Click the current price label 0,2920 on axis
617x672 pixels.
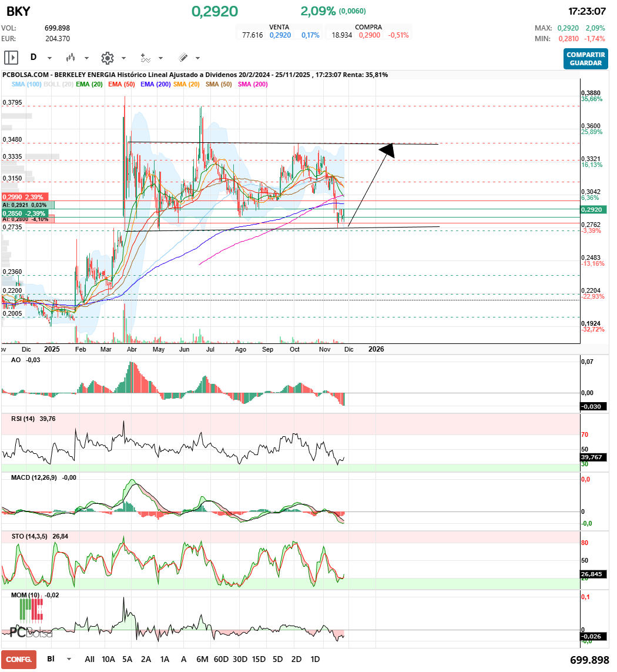coord(593,210)
